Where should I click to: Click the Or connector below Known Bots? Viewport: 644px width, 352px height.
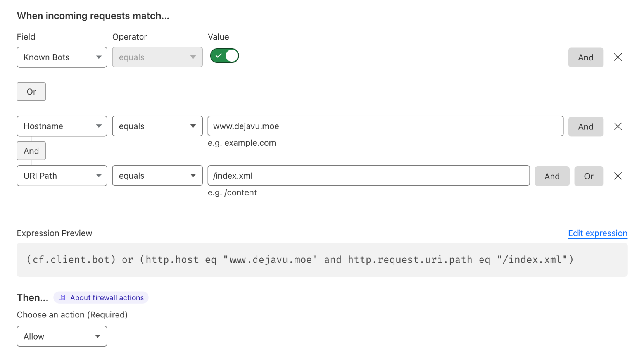[31, 92]
